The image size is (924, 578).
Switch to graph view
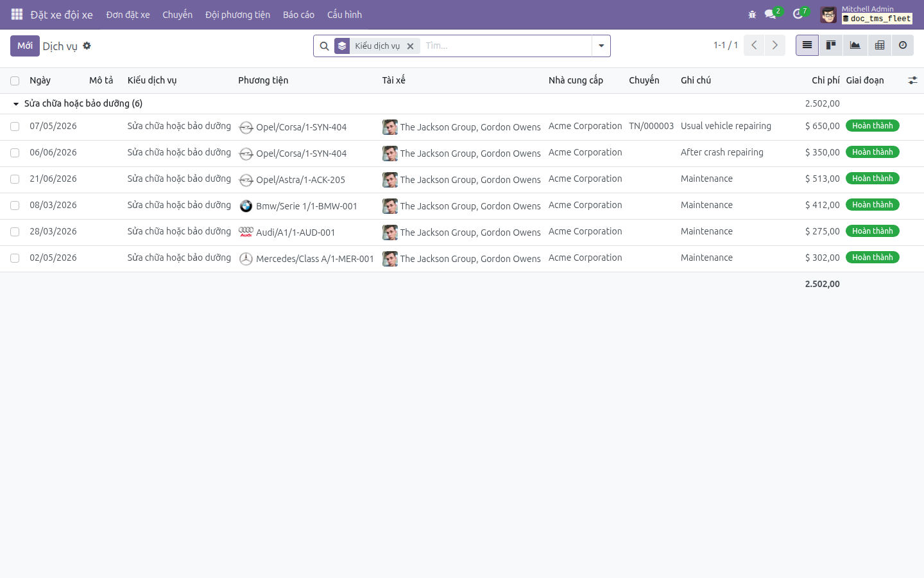[855, 45]
